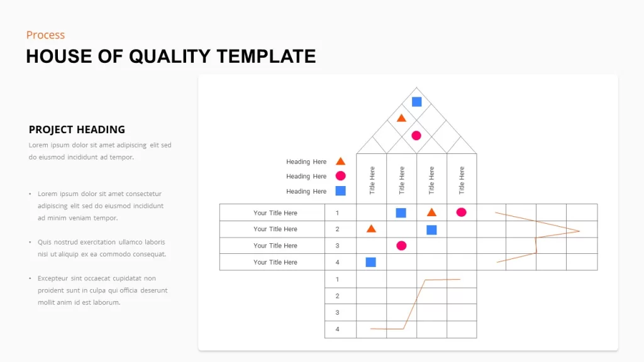
Task: Click the blue square in row 4
Action: pos(371,262)
